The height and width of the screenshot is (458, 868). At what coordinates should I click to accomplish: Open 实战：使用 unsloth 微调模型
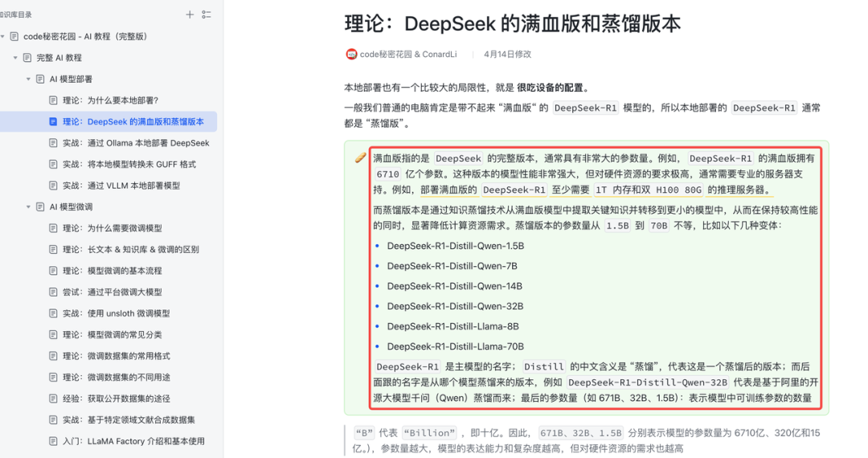coord(117,313)
